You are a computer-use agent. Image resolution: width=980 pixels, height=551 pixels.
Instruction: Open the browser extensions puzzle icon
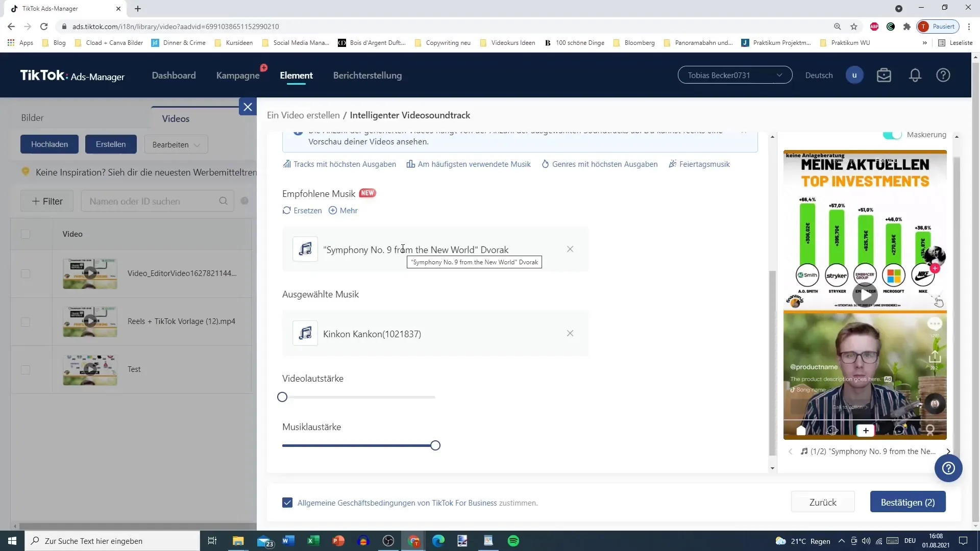906,27
